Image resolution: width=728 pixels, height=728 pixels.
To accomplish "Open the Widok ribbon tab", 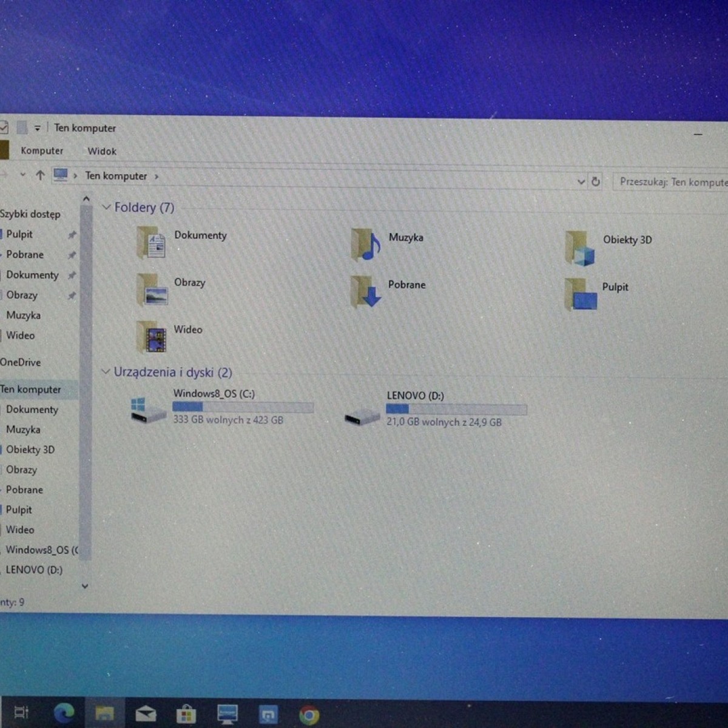I will point(102,151).
